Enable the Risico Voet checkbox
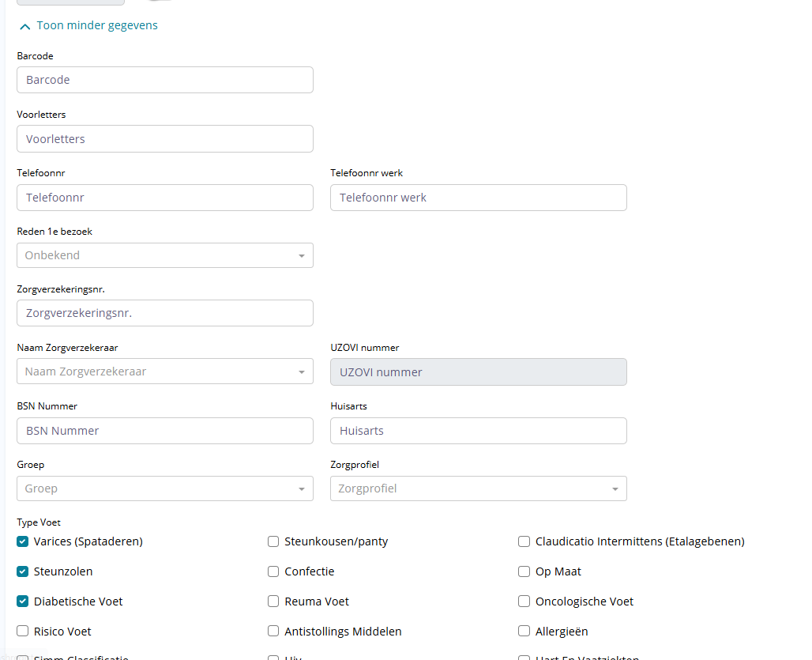Viewport: 812px width, 660px height. (x=23, y=632)
